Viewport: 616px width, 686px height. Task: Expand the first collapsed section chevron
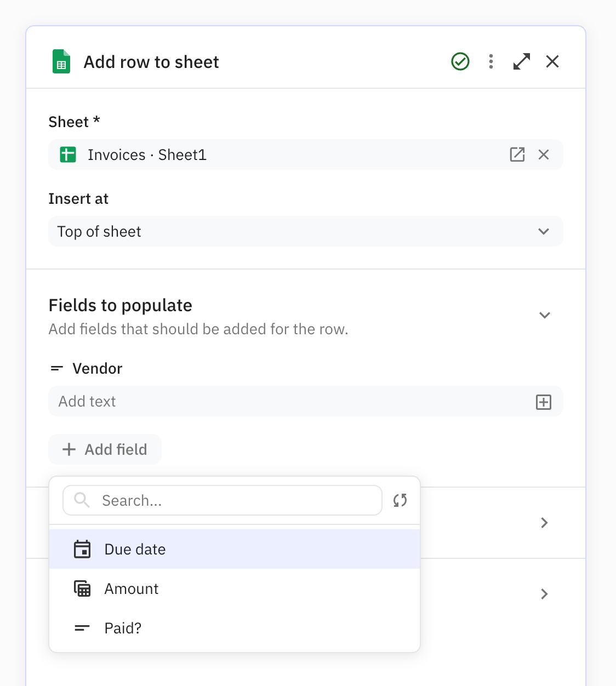tap(544, 523)
